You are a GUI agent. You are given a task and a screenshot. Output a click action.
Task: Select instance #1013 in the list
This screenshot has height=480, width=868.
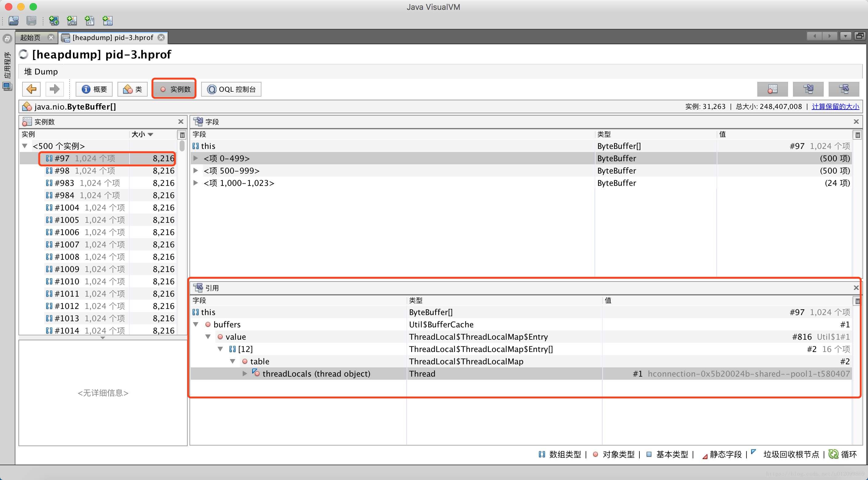pos(98,318)
